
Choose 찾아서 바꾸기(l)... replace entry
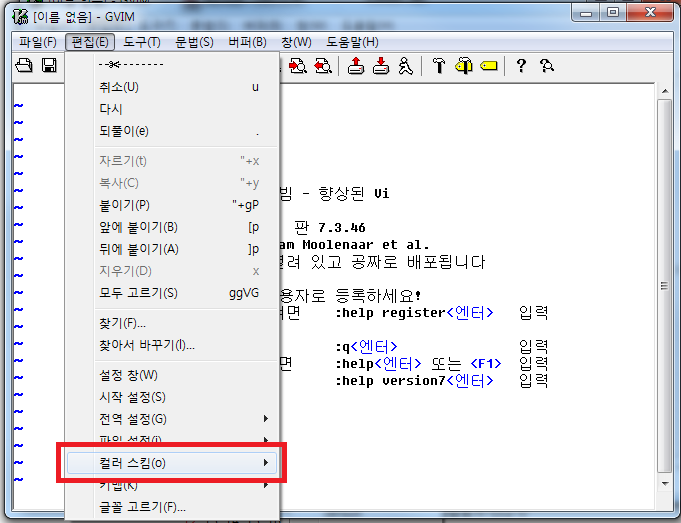172,346
